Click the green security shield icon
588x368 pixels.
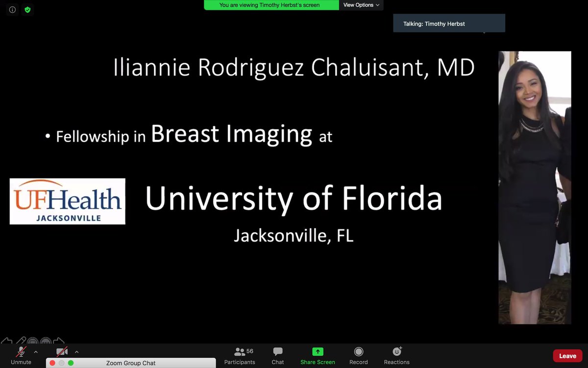click(x=27, y=9)
